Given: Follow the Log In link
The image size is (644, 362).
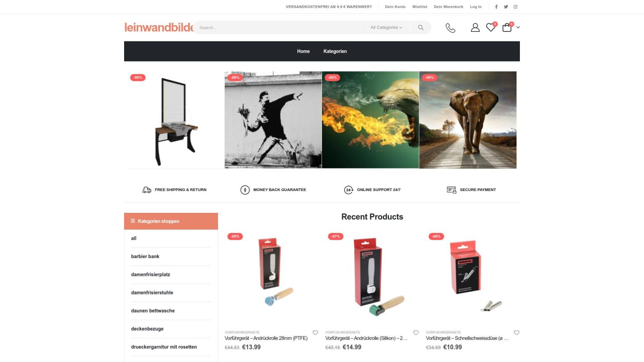Looking at the screenshot, I should pyautogui.click(x=475, y=7).
